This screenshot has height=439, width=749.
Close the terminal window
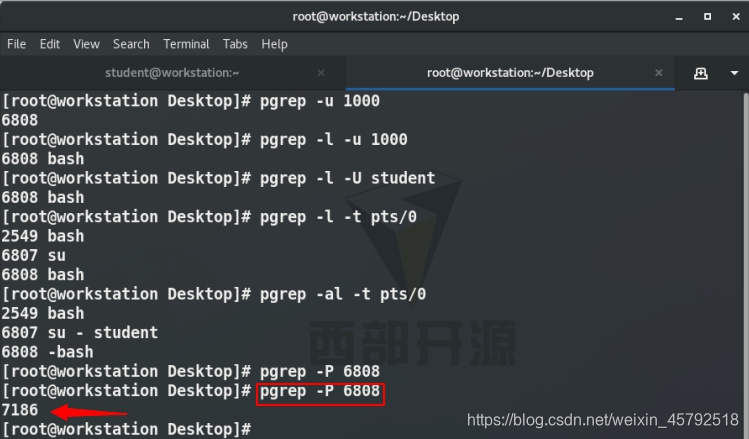pyautogui.click(x=736, y=17)
